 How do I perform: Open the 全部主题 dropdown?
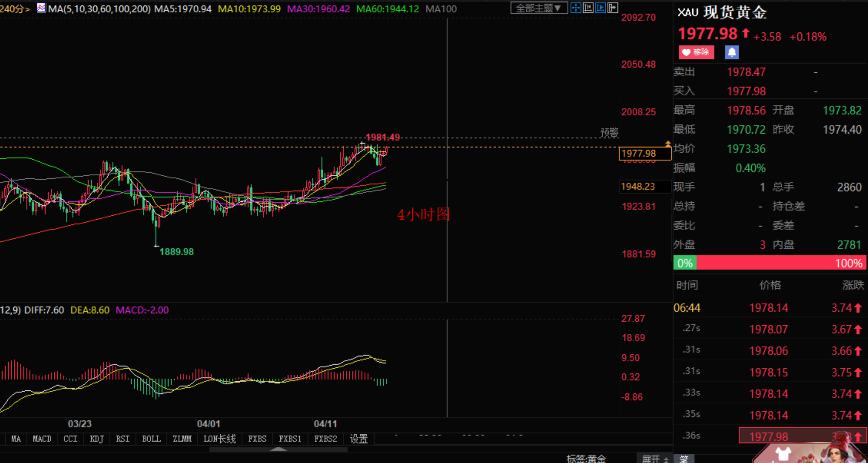point(539,8)
